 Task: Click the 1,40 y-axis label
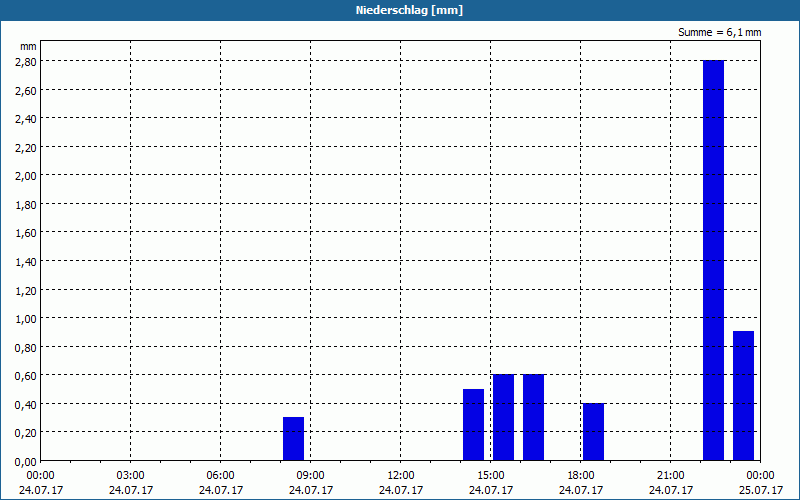(x=28, y=261)
